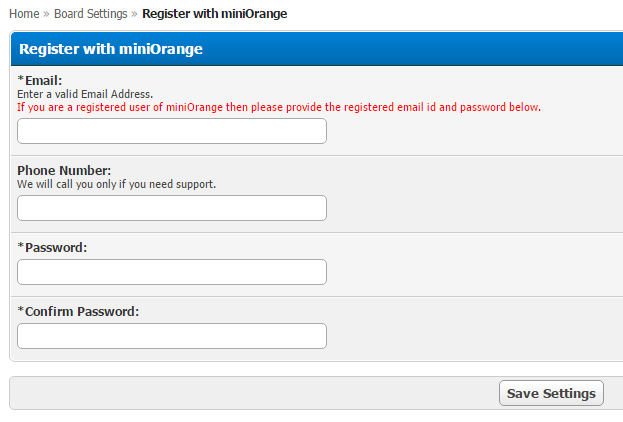Click the separator arrow after Home

(x=46, y=14)
